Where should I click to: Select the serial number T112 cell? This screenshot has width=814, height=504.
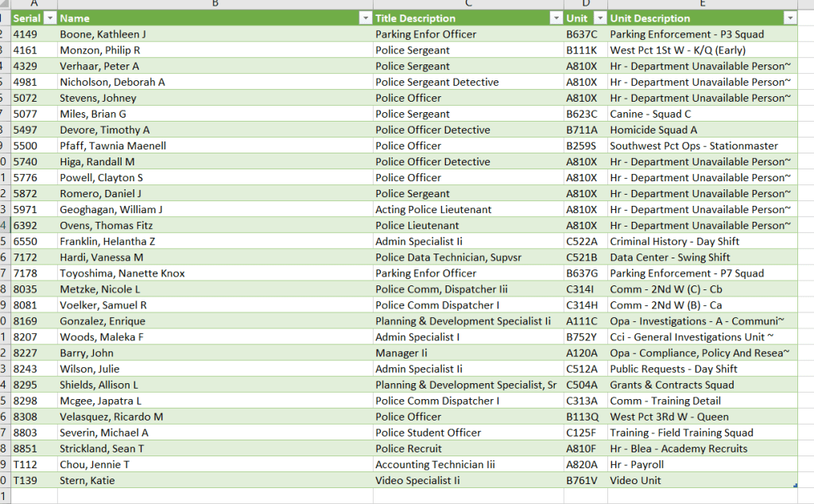coord(25,464)
